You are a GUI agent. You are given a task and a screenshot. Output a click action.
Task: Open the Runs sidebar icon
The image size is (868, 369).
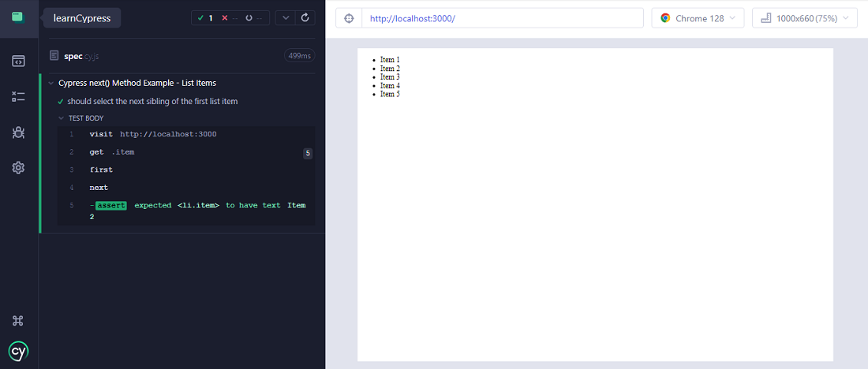tap(18, 97)
